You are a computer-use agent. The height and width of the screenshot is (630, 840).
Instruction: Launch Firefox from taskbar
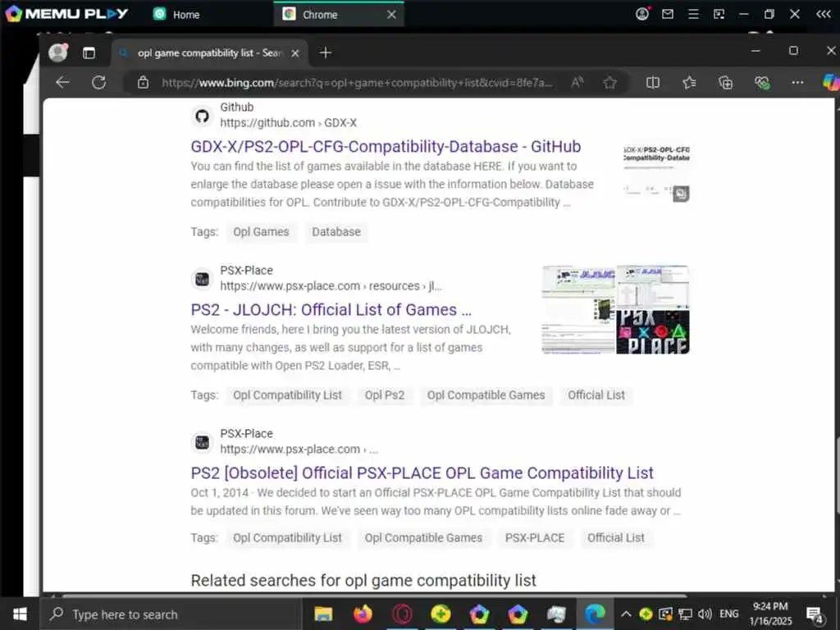(363, 614)
